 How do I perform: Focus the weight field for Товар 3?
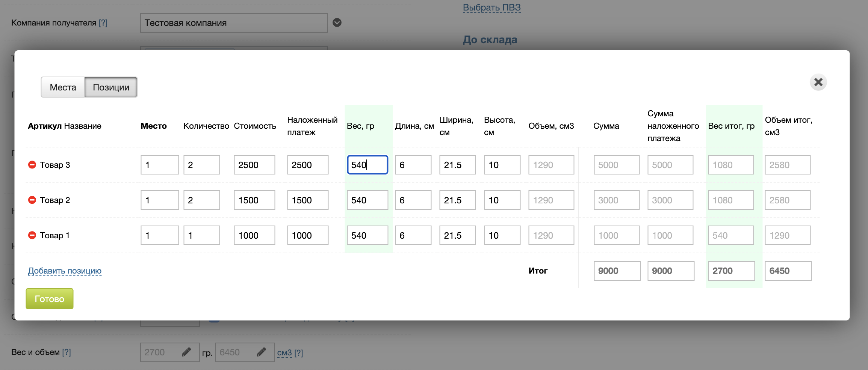(x=367, y=165)
